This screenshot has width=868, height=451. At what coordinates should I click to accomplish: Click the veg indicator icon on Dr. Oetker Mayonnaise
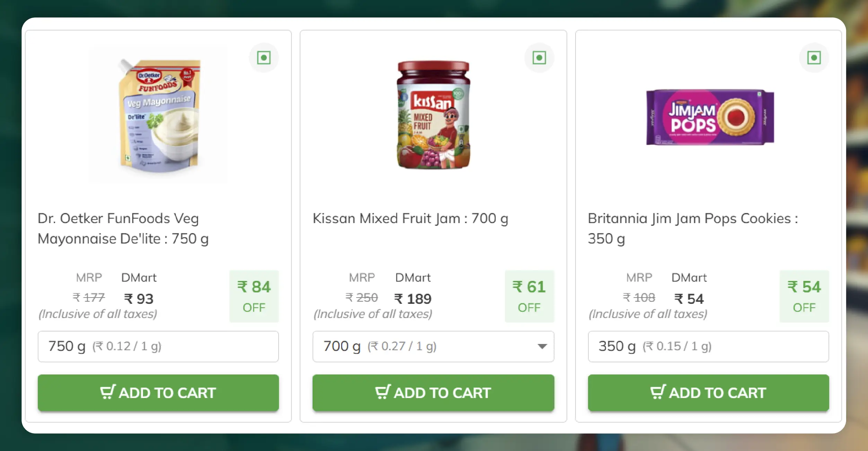pos(264,58)
